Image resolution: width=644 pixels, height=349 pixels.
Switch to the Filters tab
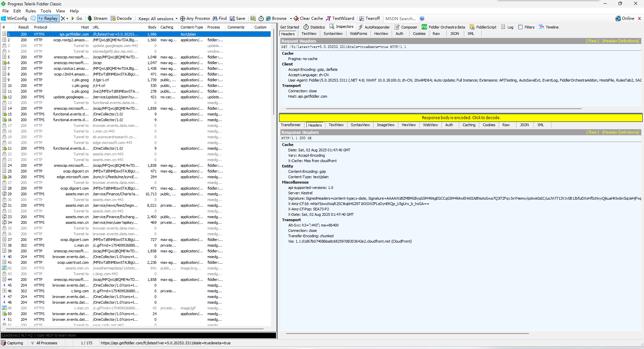tap(526, 27)
